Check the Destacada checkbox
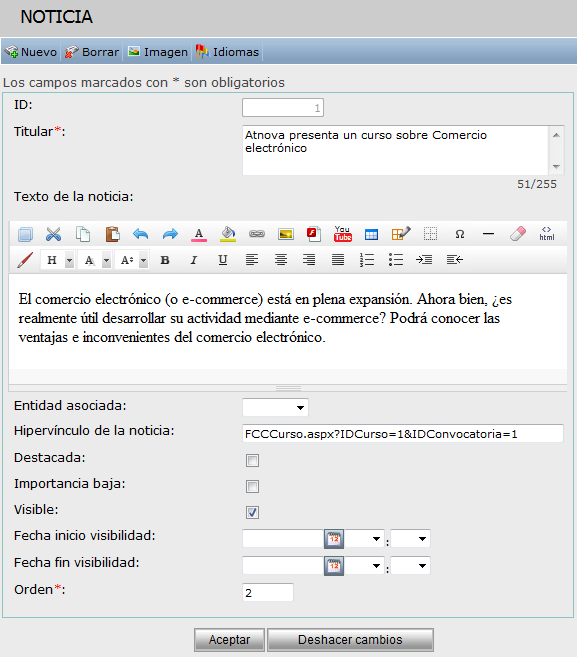The height and width of the screenshot is (657, 577). pos(252,460)
